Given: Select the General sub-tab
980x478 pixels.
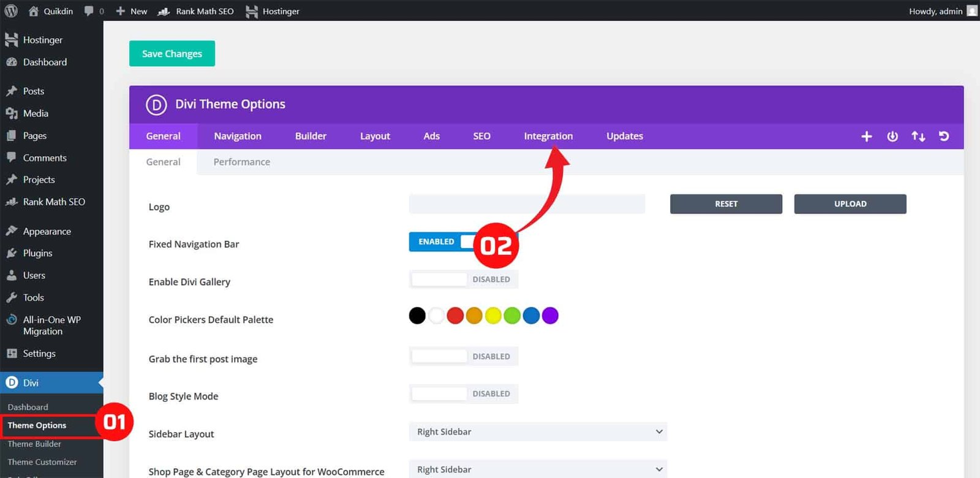Looking at the screenshot, I should pos(163,162).
